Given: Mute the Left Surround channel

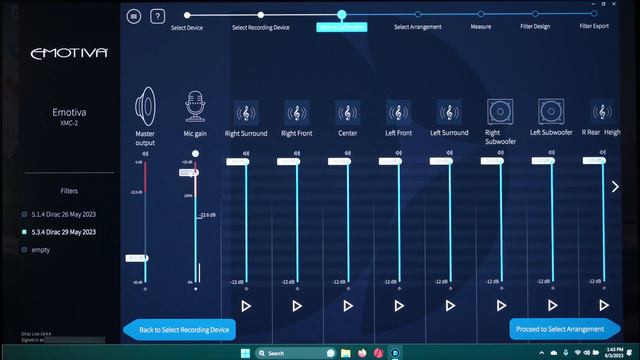Looking at the screenshot, I should pyautogui.click(x=450, y=153).
